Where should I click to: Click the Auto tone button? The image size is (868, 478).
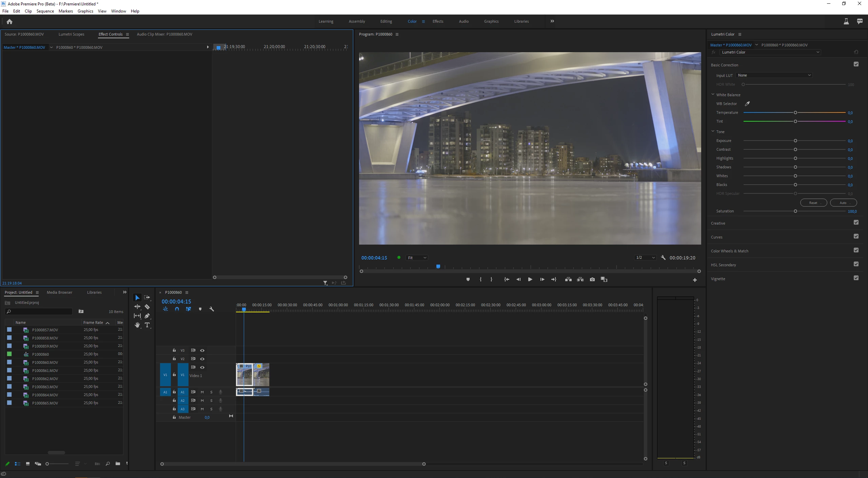[x=843, y=203]
